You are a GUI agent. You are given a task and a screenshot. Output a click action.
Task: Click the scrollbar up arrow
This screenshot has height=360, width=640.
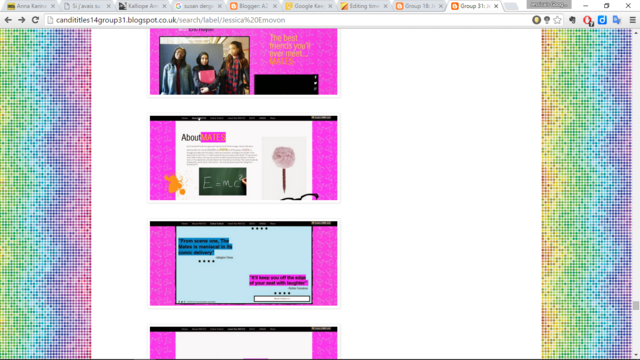click(636, 32)
